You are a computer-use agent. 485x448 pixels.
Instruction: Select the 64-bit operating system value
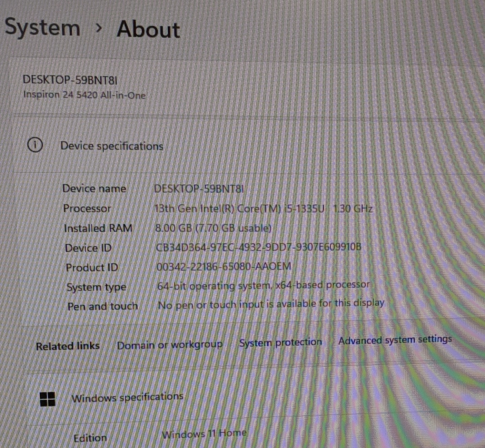point(264,285)
